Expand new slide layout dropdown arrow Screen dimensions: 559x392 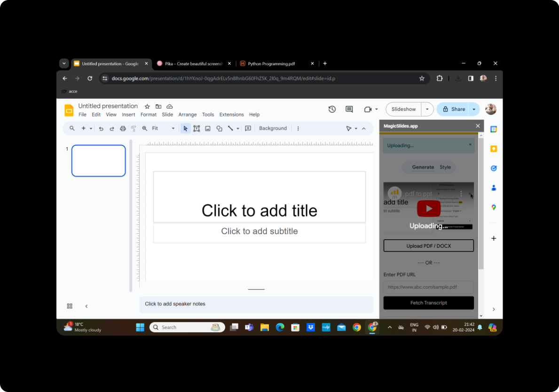91,129
